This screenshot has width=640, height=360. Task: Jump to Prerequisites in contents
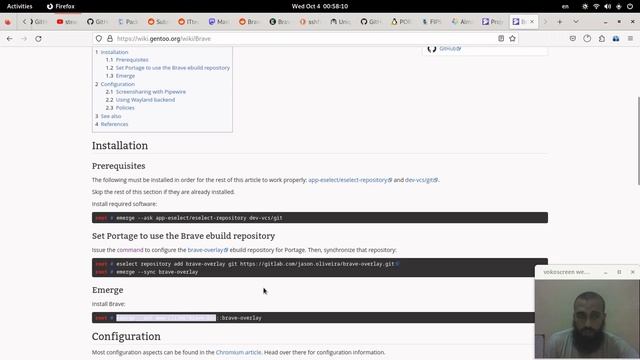click(x=132, y=60)
